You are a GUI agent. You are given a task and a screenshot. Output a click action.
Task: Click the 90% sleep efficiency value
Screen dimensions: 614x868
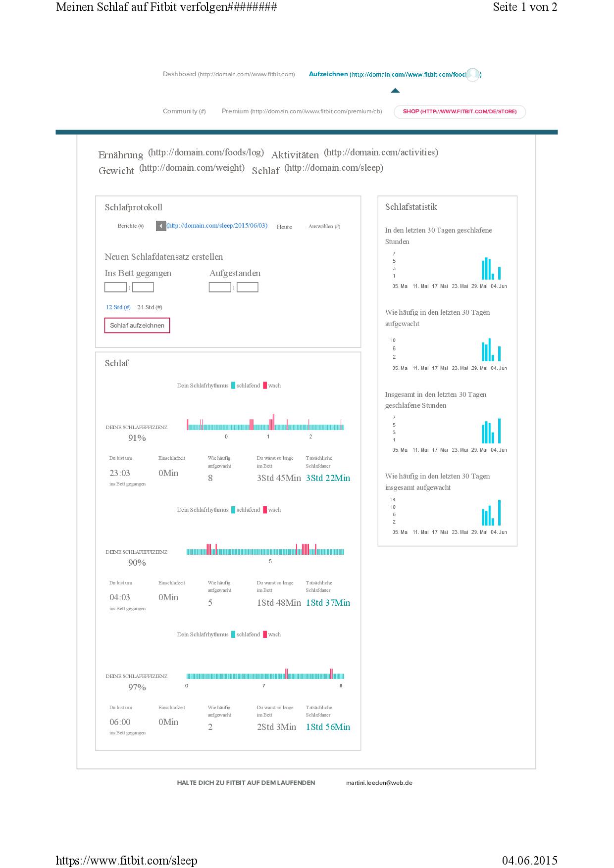coord(137,563)
